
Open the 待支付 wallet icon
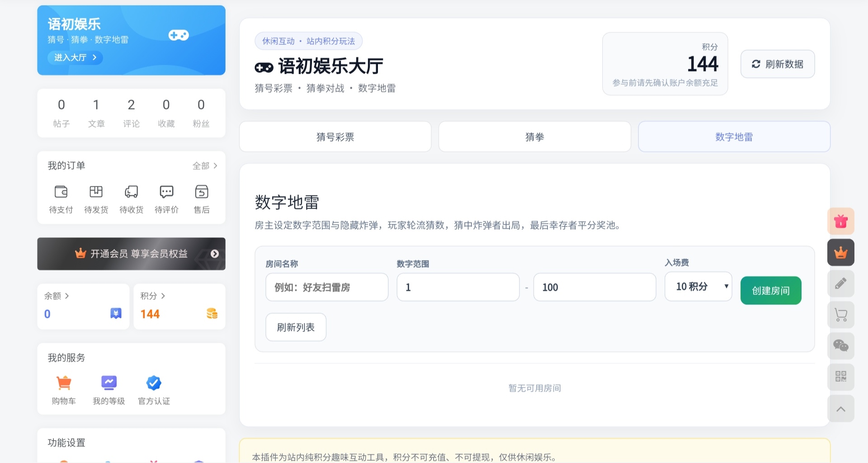[x=61, y=192]
